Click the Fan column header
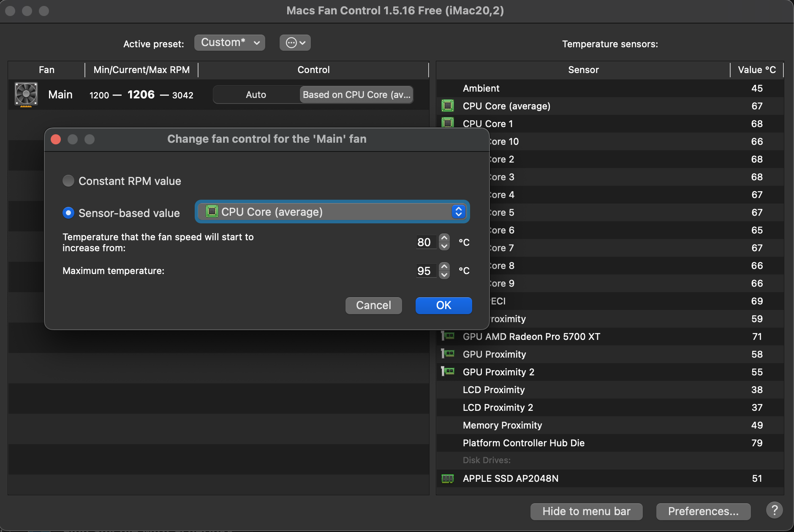 (x=46, y=70)
